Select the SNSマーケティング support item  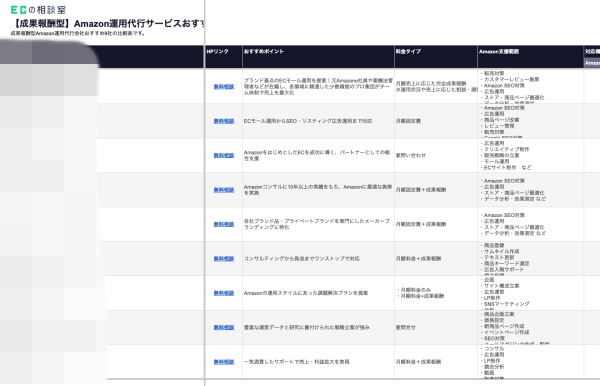505,304
